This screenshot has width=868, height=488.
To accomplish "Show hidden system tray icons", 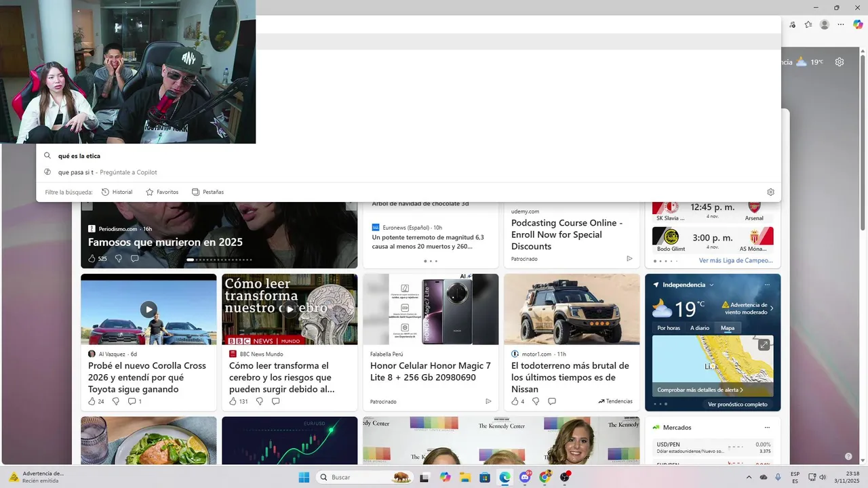I will pyautogui.click(x=749, y=477).
